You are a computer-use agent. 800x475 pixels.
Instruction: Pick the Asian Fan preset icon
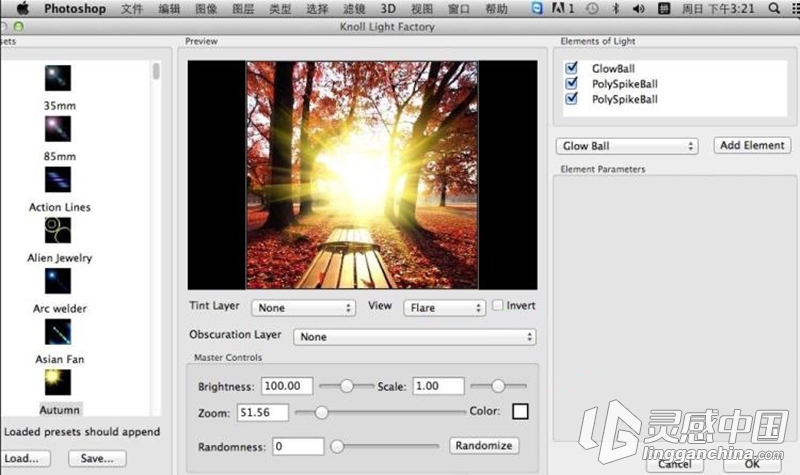pyautogui.click(x=58, y=332)
